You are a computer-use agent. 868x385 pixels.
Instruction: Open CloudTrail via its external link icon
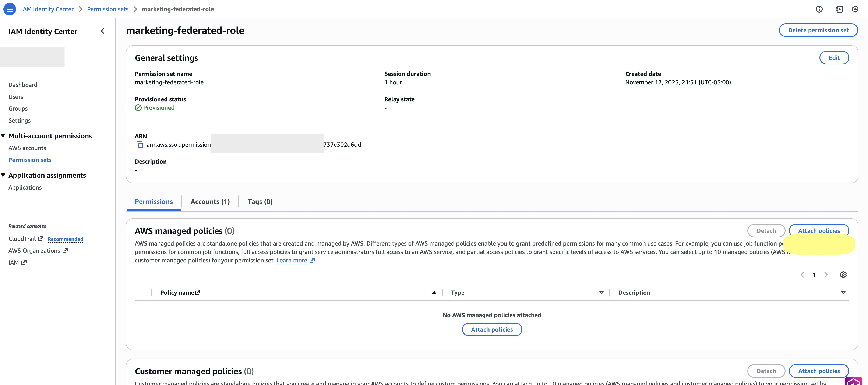(41, 239)
